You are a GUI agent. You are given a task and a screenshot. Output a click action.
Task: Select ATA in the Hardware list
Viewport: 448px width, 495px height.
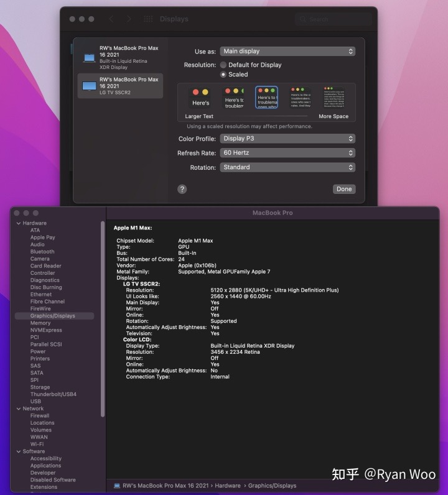pos(35,231)
